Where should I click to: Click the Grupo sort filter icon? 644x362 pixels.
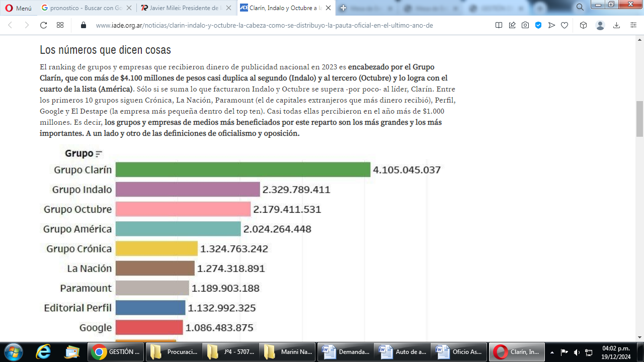(99, 154)
